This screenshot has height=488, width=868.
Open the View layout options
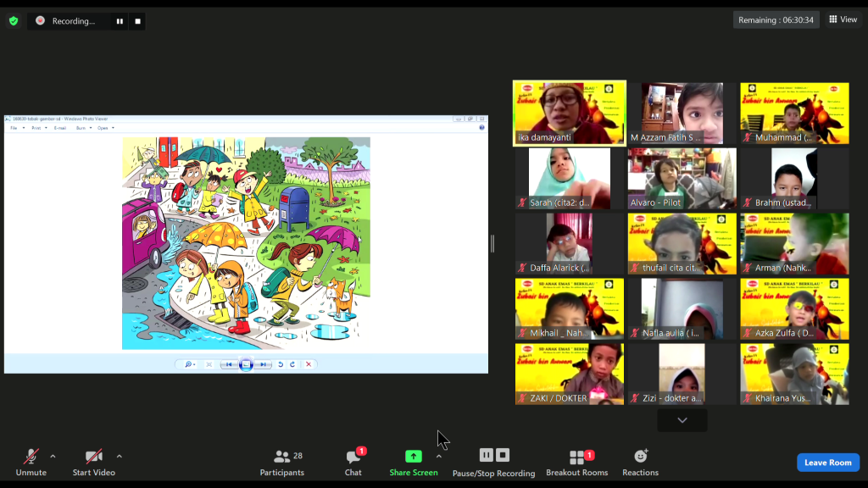pyautogui.click(x=843, y=19)
